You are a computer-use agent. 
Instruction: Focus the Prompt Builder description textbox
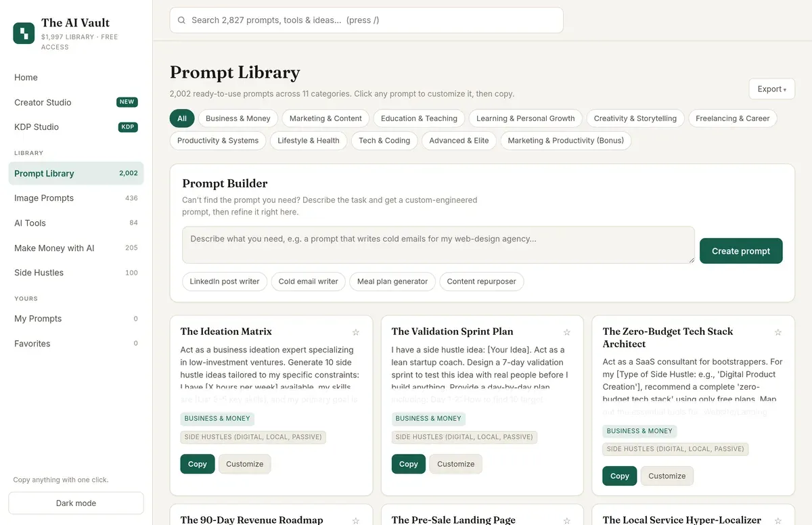(x=438, y=245)
